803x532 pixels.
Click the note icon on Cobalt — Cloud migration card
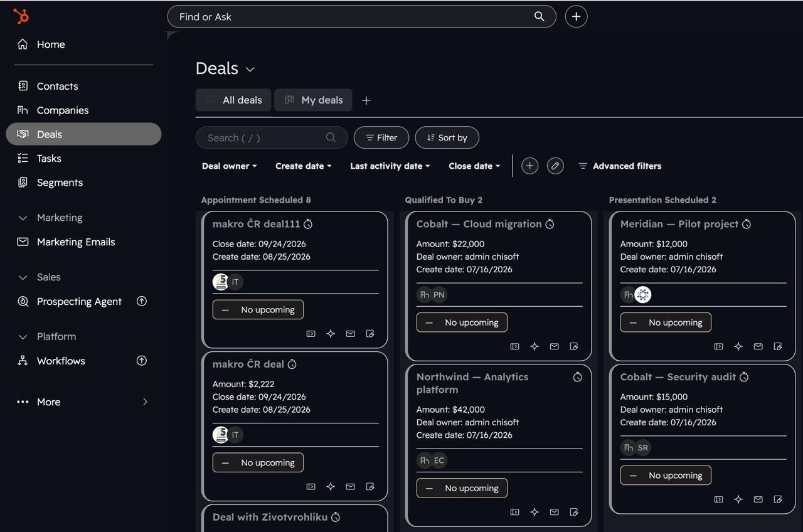(x=574, y=346)
